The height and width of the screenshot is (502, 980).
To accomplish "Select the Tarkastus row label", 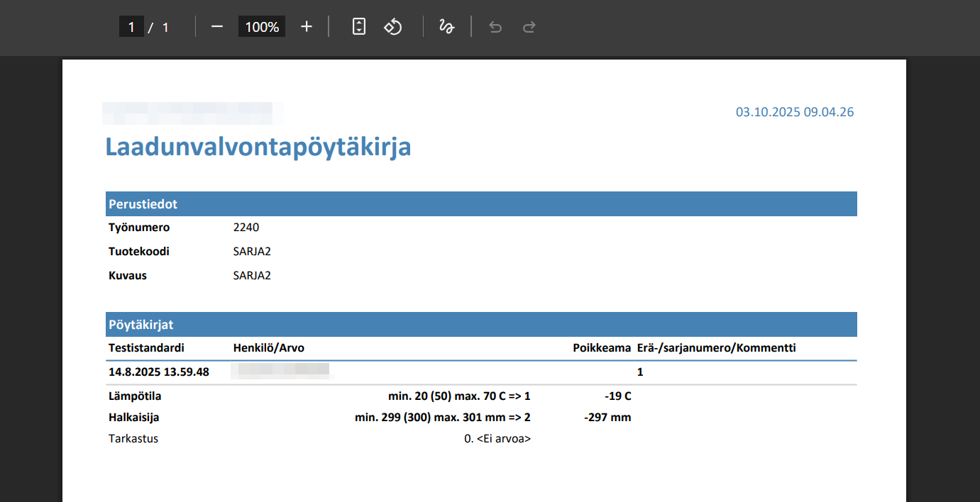I will pos(133,439).
